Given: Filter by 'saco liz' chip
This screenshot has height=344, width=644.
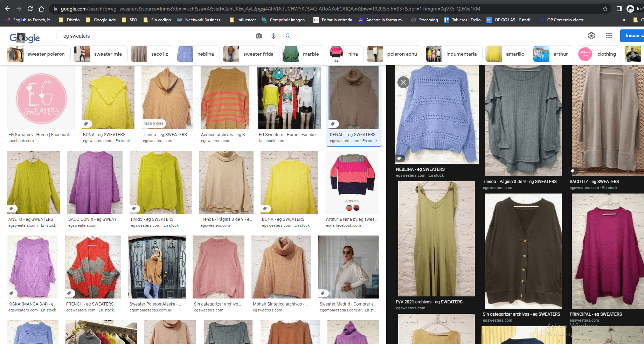Looking at the screenshot, I should pyautogui.click(x=152, y=54).
